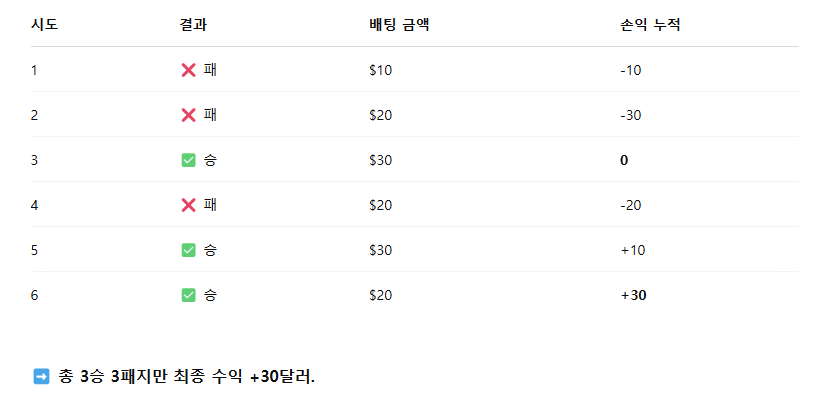Click the blue arrow icon before summary
Screen dimensions: 824x410
tap(41, 376)
